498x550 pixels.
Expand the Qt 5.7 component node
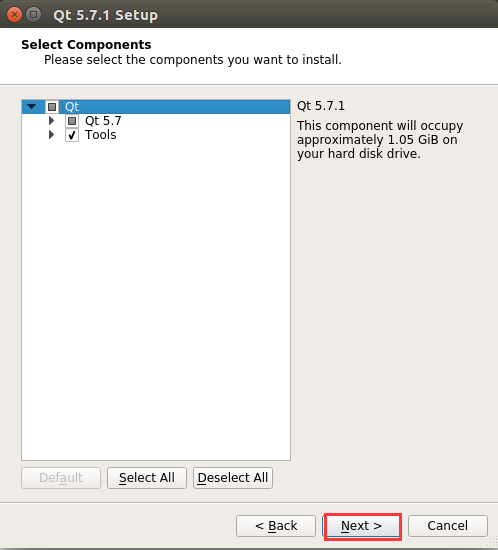[52, 121]
